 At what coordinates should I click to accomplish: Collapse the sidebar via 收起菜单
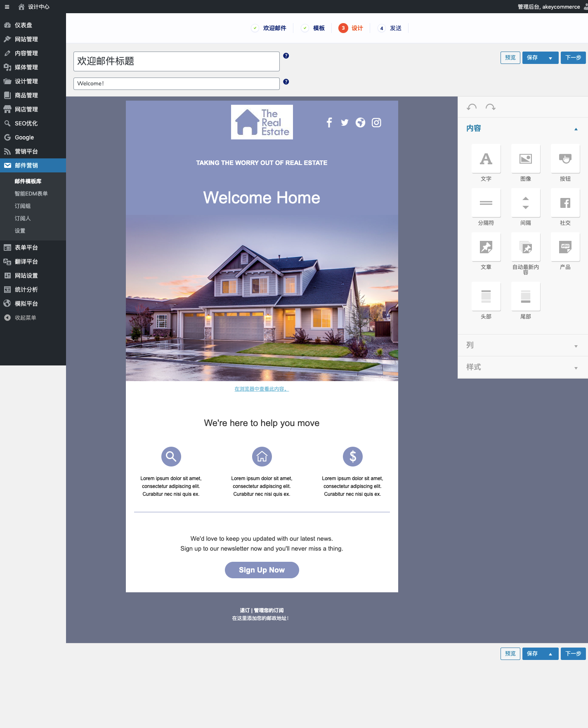click(x=25, y=318)
